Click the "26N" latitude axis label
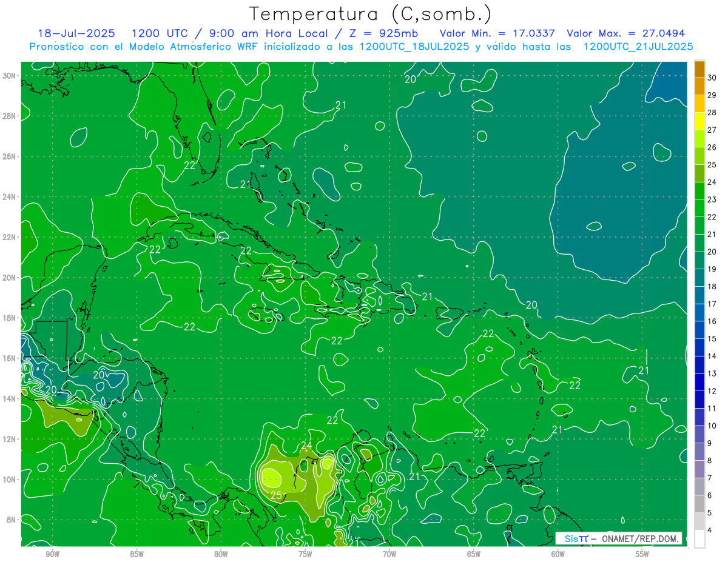 point(9,156)
